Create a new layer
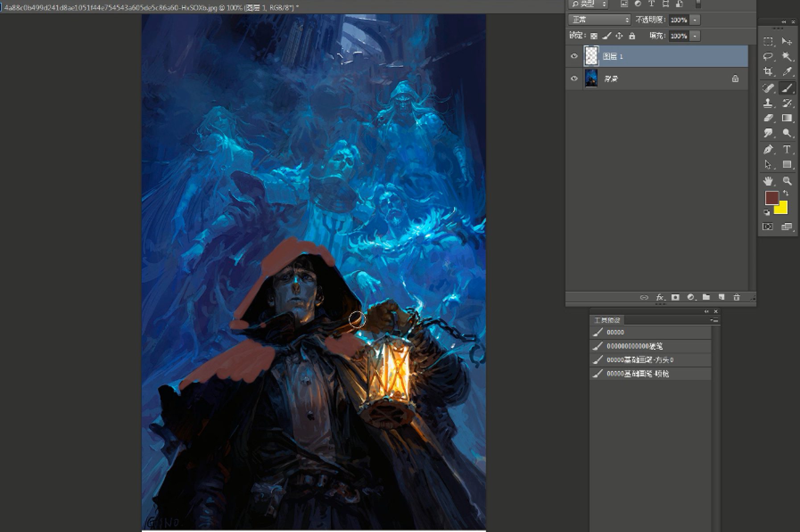The image size is (800, 532). [x=721, y=297]
